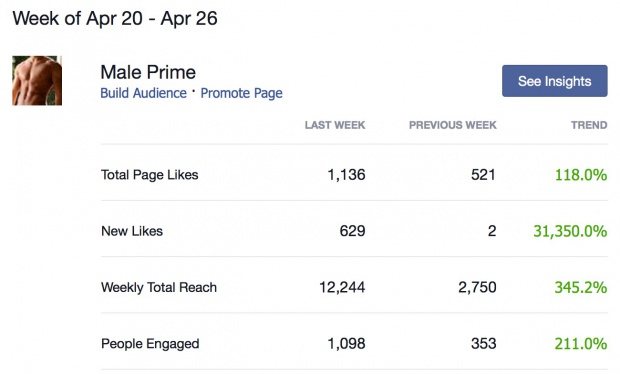Click the PREVIOUS WEEK column header
Viewport: 620px width, 374px height.
453,125
